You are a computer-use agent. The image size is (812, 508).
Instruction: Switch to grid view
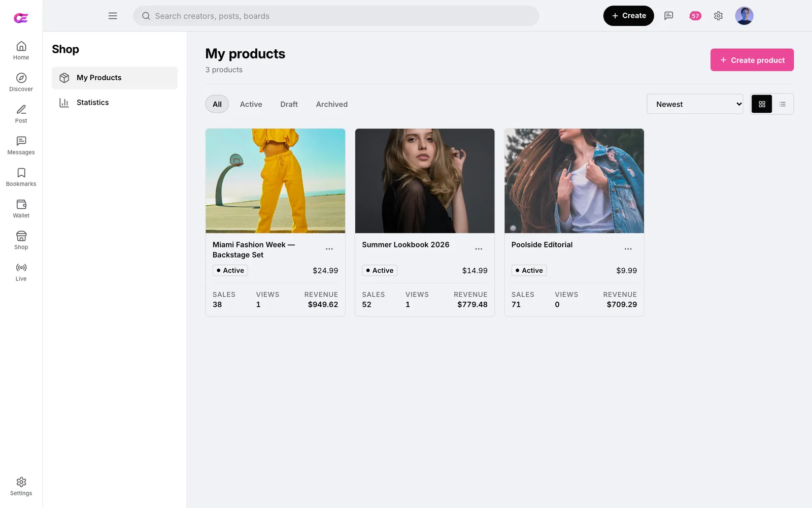click(762, 104)
